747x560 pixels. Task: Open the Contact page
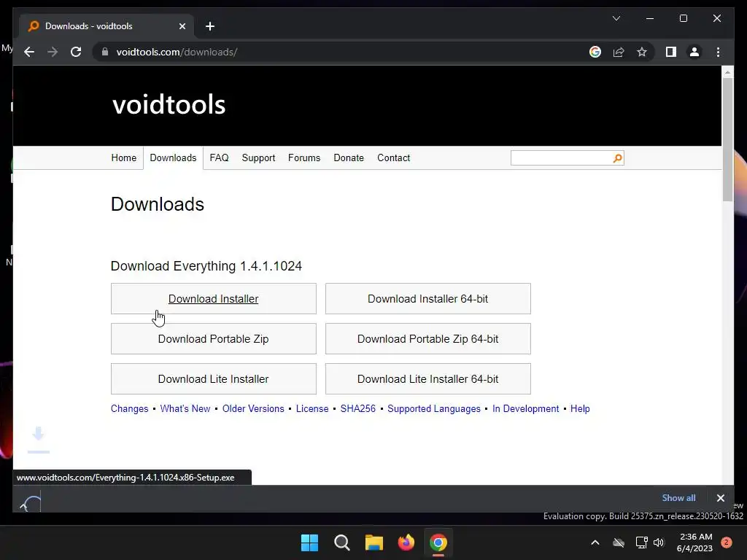click(x=393, y=157)
